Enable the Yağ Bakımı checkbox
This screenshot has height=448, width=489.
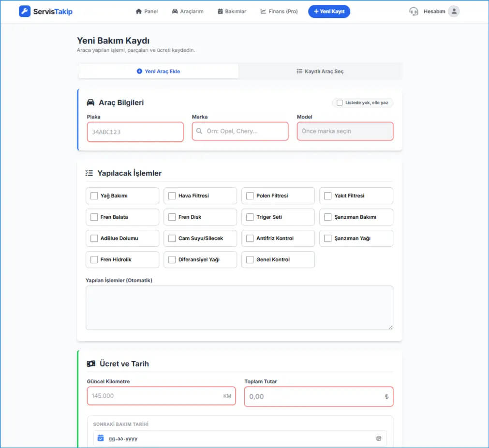click(x=94, y=196)
